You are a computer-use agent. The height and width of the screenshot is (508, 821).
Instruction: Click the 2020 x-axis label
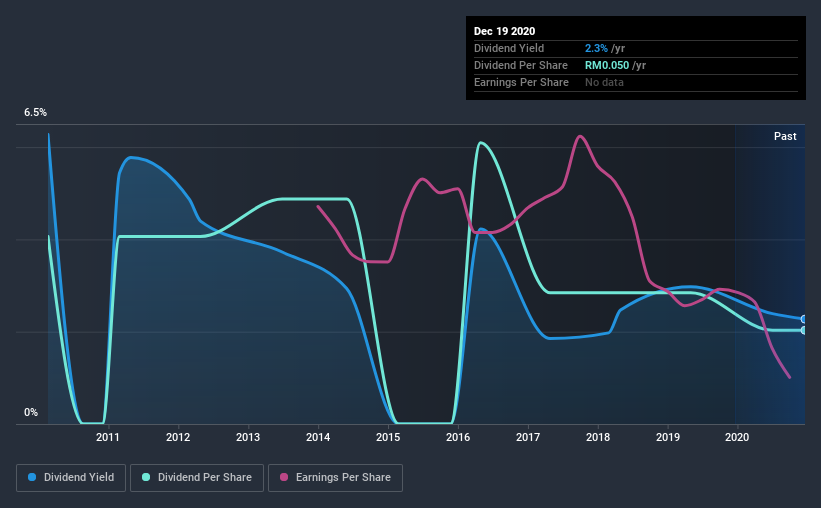pos(737,437)
